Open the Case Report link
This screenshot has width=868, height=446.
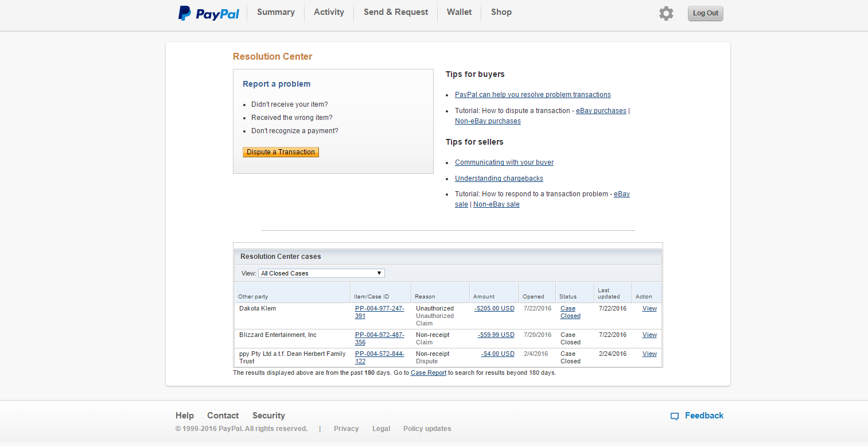[429, 373]
